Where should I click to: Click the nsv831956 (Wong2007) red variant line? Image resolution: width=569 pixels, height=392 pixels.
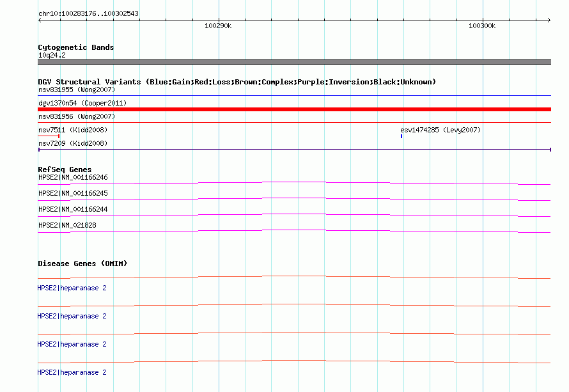pyautogui.click(x=294, y=123)
